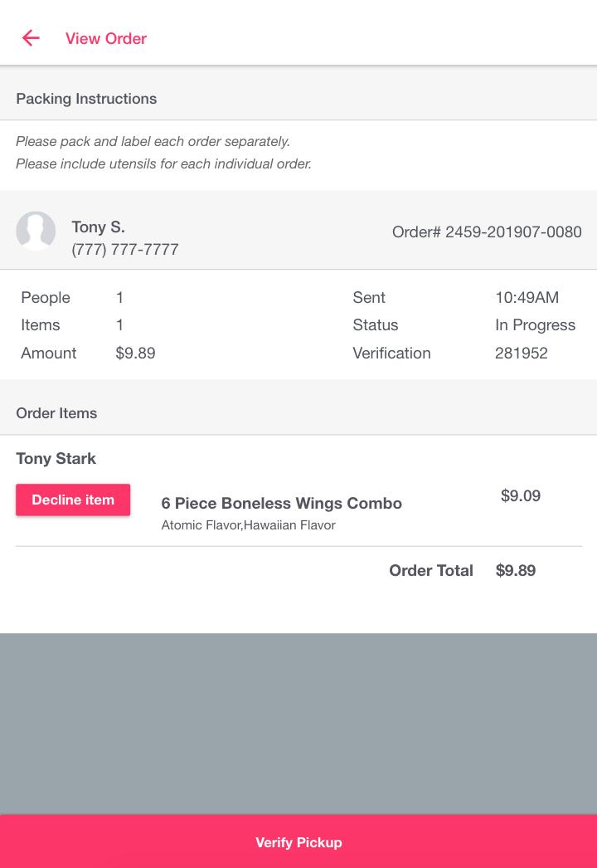Select the phone number (777) 777-7777

point(125,249)
